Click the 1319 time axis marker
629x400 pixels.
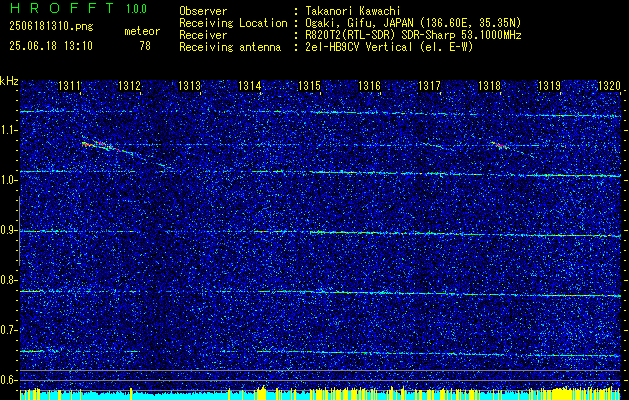(x=549, y=85)
